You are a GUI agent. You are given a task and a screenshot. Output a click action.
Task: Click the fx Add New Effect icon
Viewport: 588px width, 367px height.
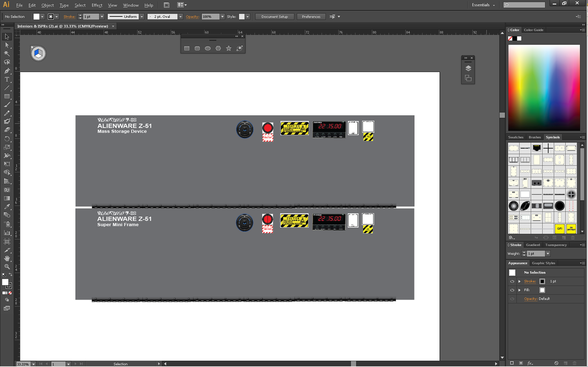click(x=530, y=363)
